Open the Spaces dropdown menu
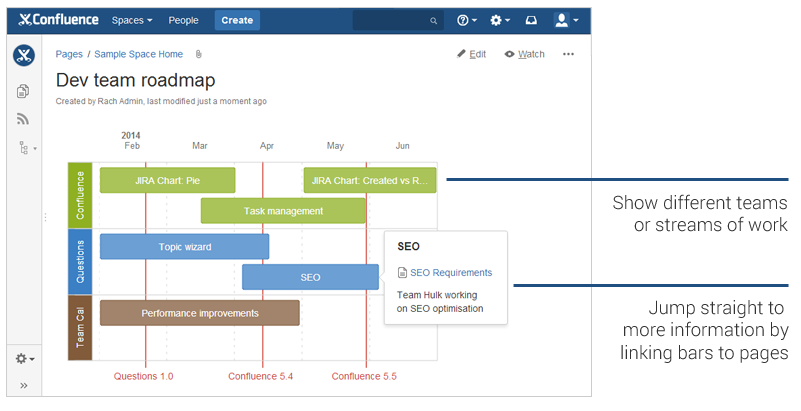Screen dimensions: 801x411 click(x=132, y=20)
